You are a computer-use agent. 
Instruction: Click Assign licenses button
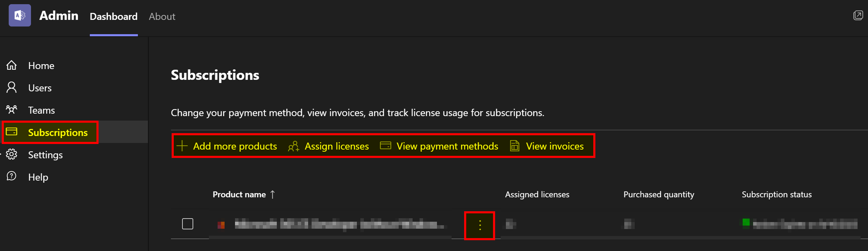click(329, 146)
